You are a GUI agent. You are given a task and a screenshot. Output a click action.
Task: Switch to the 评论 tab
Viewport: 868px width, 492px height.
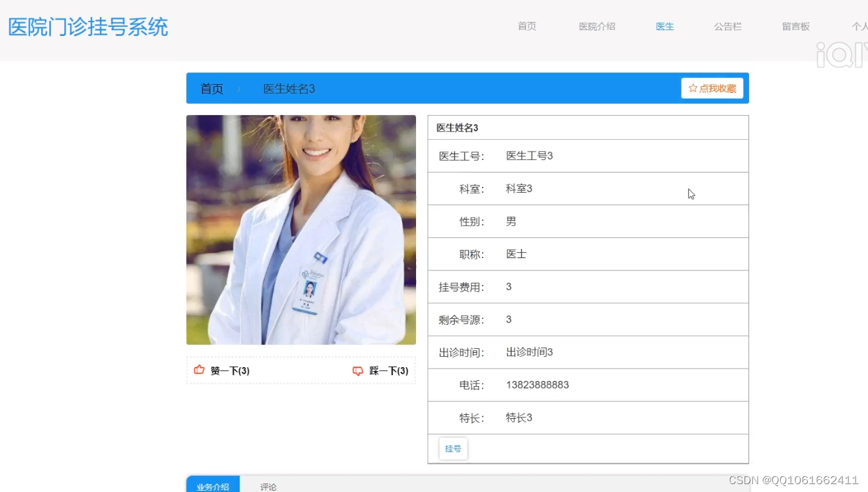coord(268,487)
